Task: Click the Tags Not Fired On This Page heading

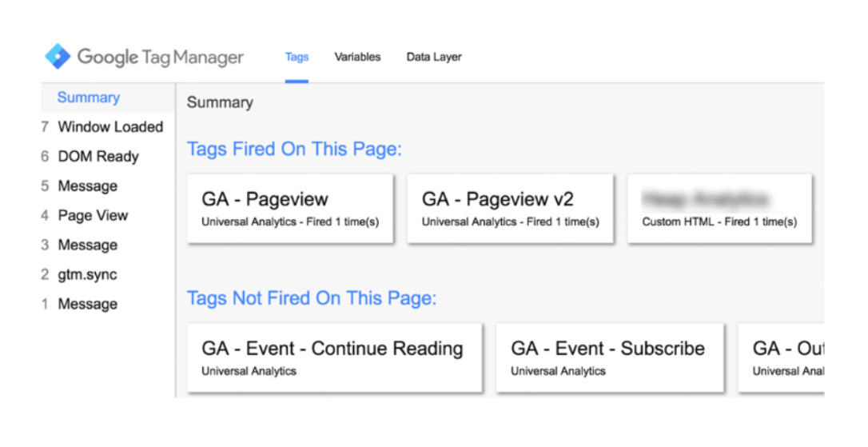Action: pyautogui.click(x=312, y=298)
